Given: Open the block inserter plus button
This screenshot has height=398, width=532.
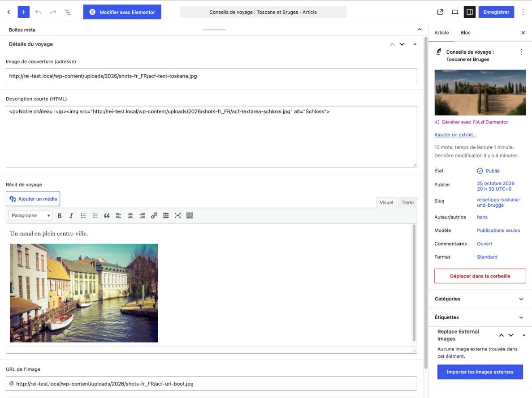Looking at the screenshot, I should pyautogui.click(x=23, y=12).
